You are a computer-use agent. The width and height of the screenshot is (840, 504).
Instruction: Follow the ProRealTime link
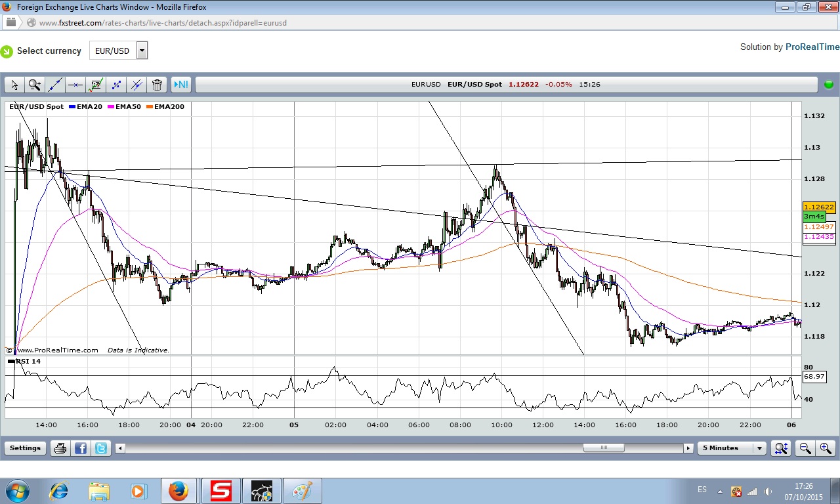(812, 47)
